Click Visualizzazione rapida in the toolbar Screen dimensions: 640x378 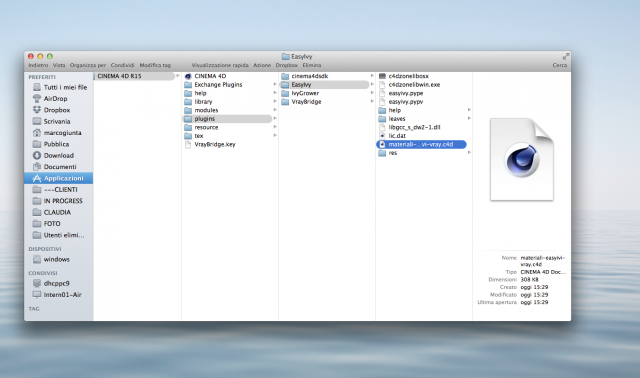[x=220, y=65]
